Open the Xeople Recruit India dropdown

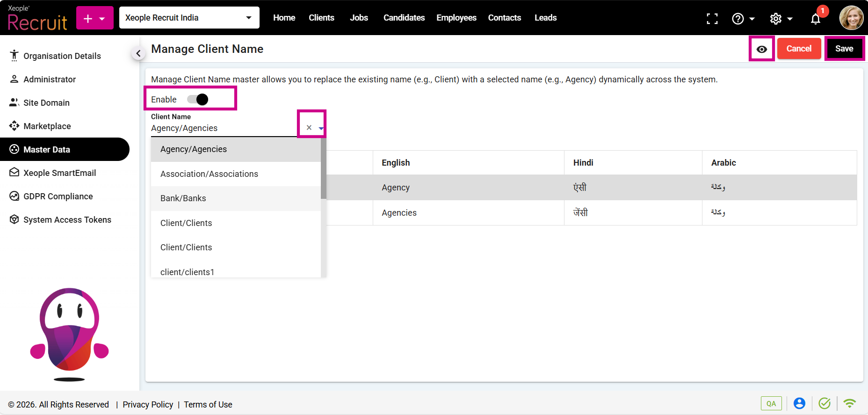[x=189, y=18]
